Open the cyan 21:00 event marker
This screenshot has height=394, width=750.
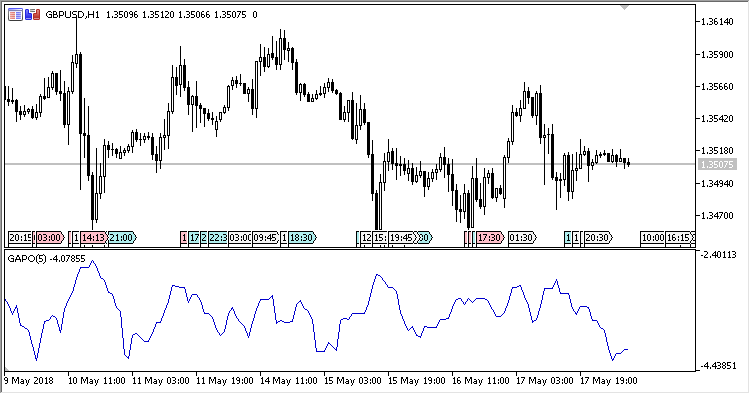pos(122,238)
